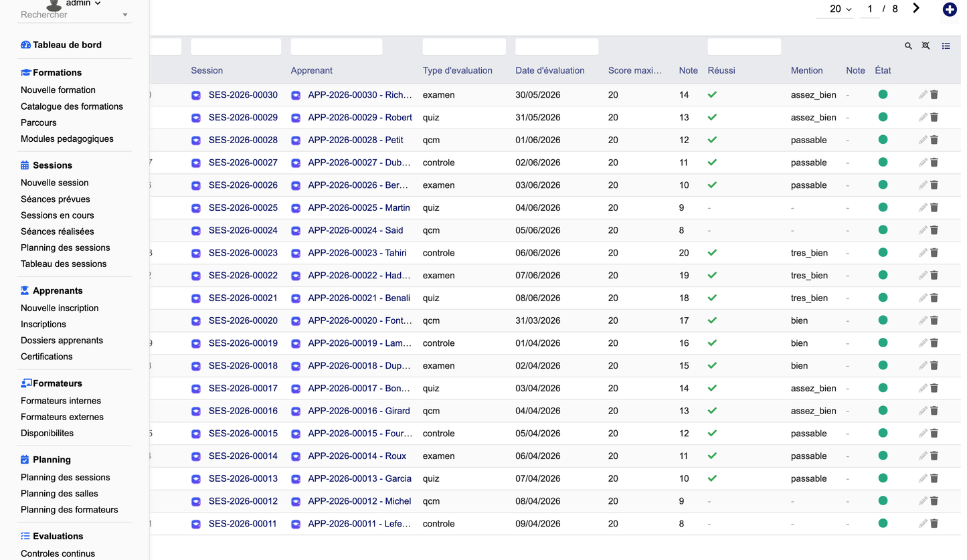Clear filters with the crossed-out search icon
967x560 pixels.
click(926, 46)
